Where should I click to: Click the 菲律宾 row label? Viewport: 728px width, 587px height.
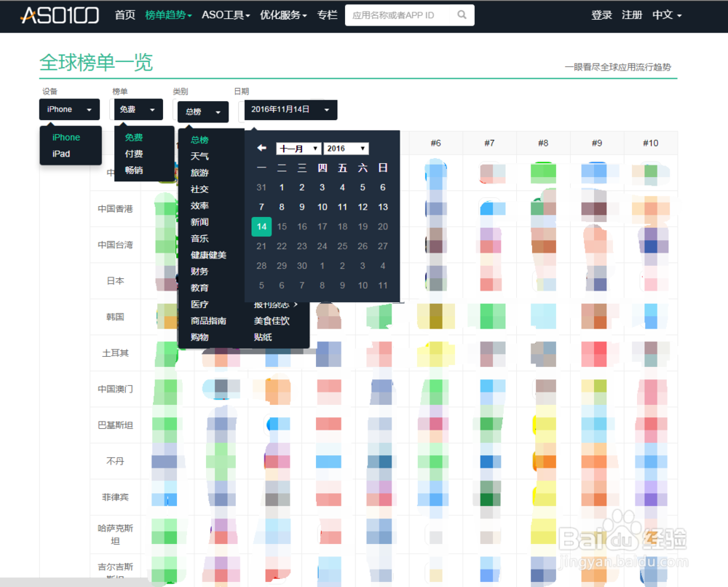[115, 497]
